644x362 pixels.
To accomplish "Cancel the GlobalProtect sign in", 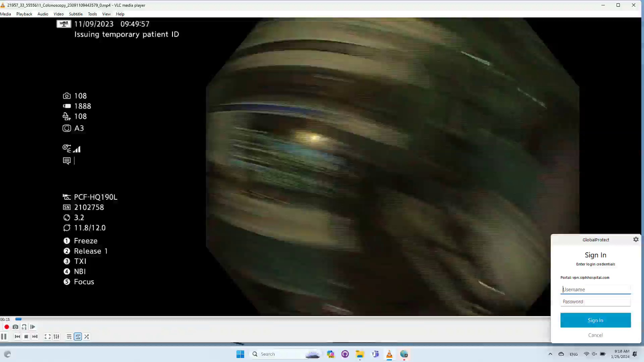I will click(x=595, y=335).
